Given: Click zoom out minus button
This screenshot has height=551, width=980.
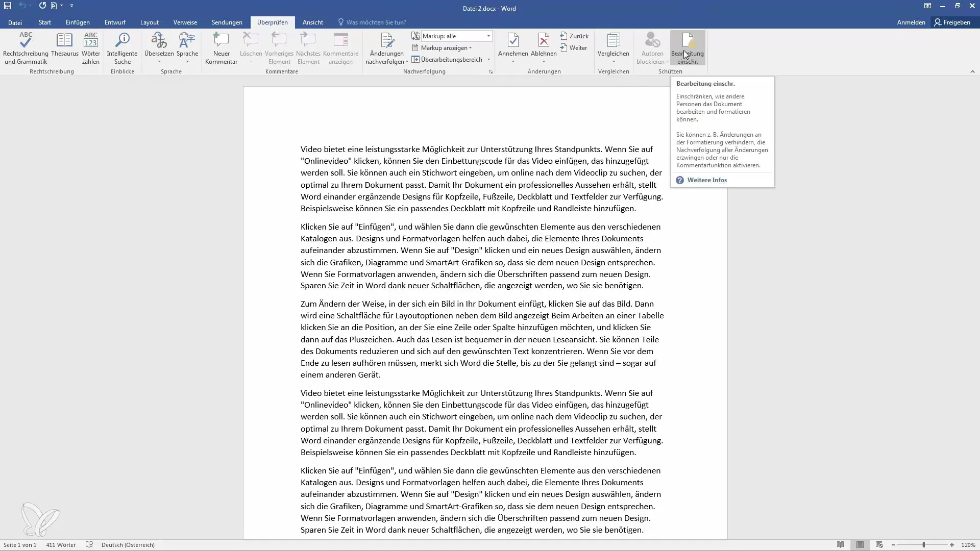Looking at the screenshot, I should [x=893, y=545].
